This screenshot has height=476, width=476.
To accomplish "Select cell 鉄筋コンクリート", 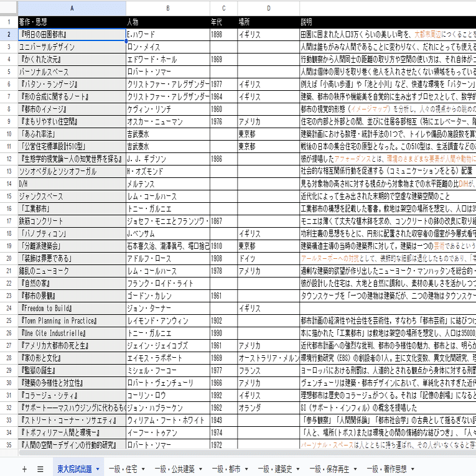I will pyautogui.click(x=72, y=222).
